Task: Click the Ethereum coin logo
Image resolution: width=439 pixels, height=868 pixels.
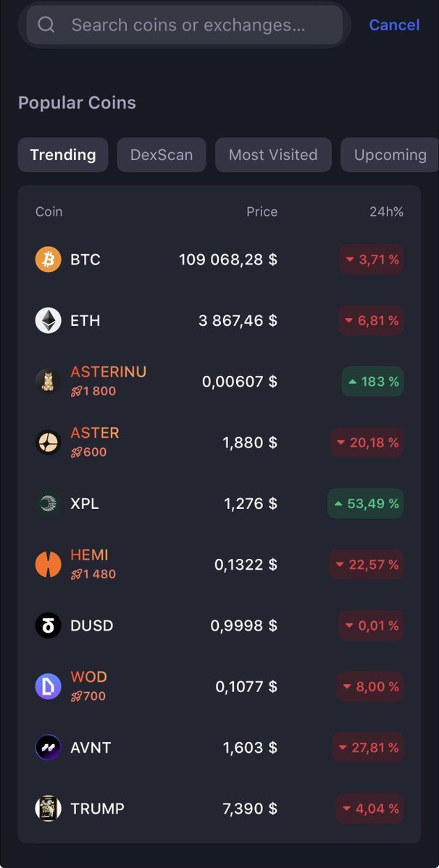Action: click(x=49, y=320)
